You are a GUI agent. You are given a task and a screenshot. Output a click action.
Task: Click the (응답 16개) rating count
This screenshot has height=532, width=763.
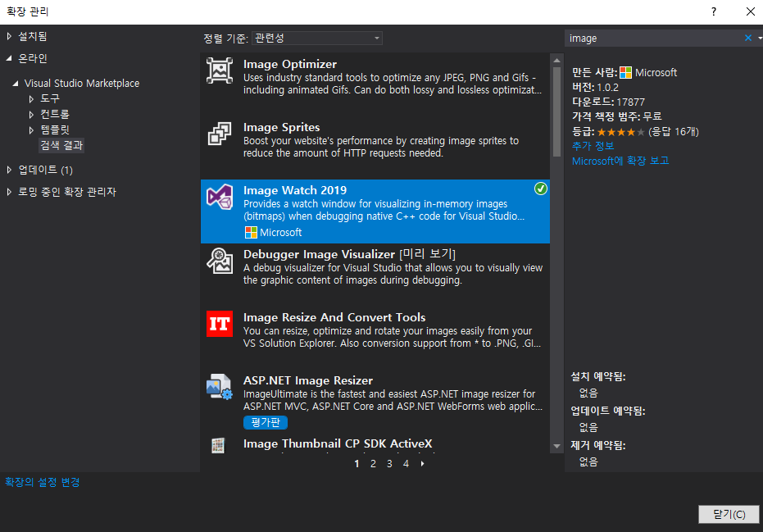674,132
